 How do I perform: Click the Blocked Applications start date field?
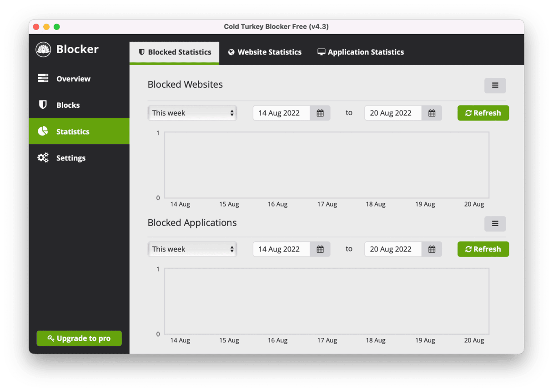coord(282,249)
